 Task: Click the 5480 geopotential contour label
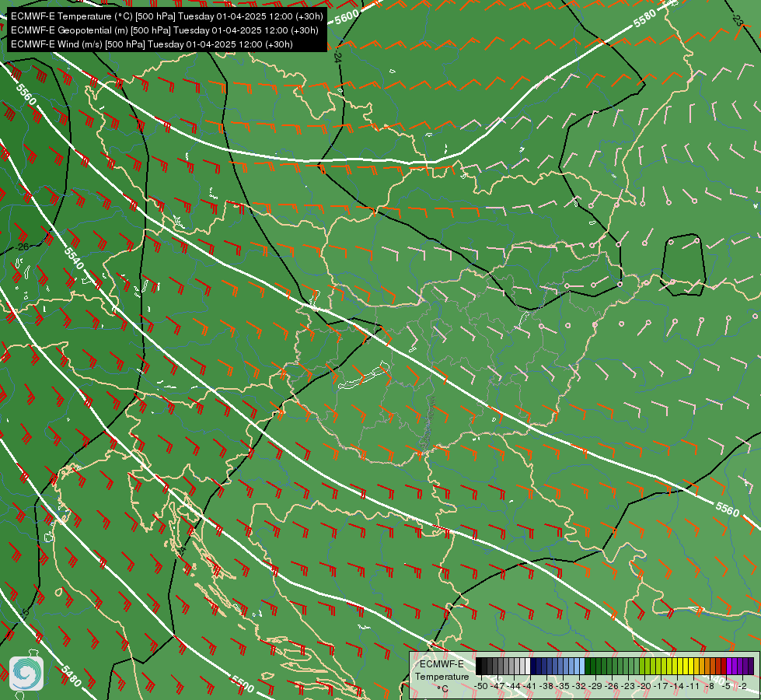[x=71, y=676]
